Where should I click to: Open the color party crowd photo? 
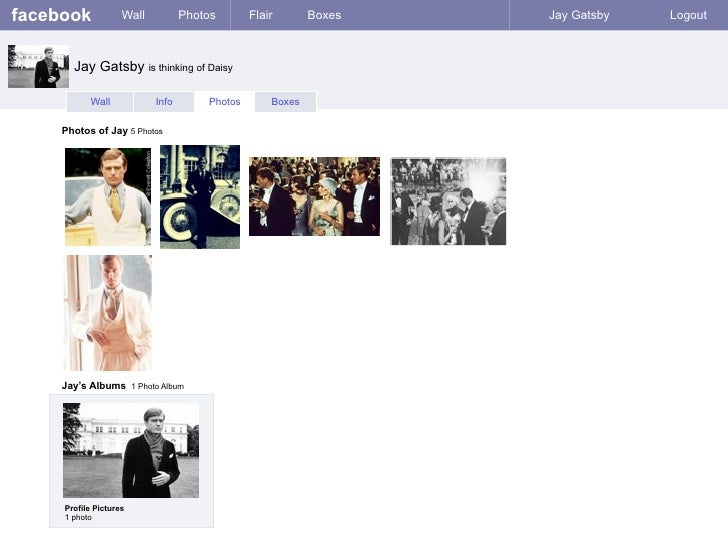[314, 196]
